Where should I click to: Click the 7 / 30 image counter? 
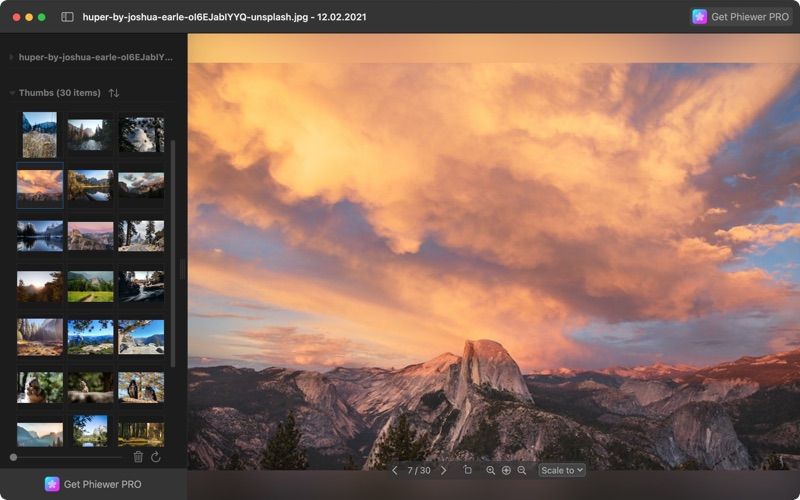tap(419, 470)
